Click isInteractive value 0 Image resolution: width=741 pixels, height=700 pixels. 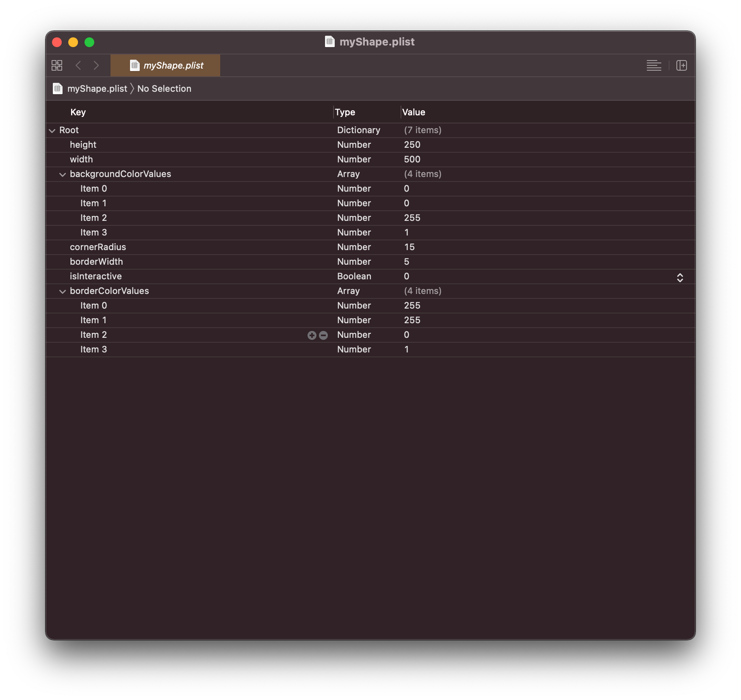coord(406,276)
